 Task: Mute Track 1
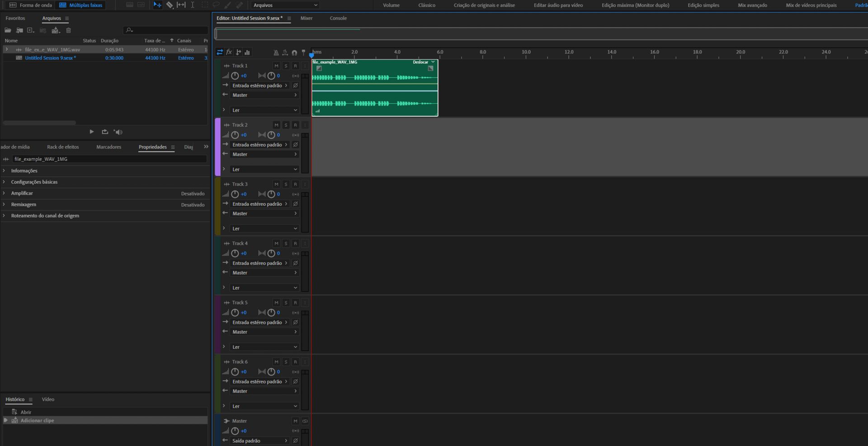[x=276, y=66]
